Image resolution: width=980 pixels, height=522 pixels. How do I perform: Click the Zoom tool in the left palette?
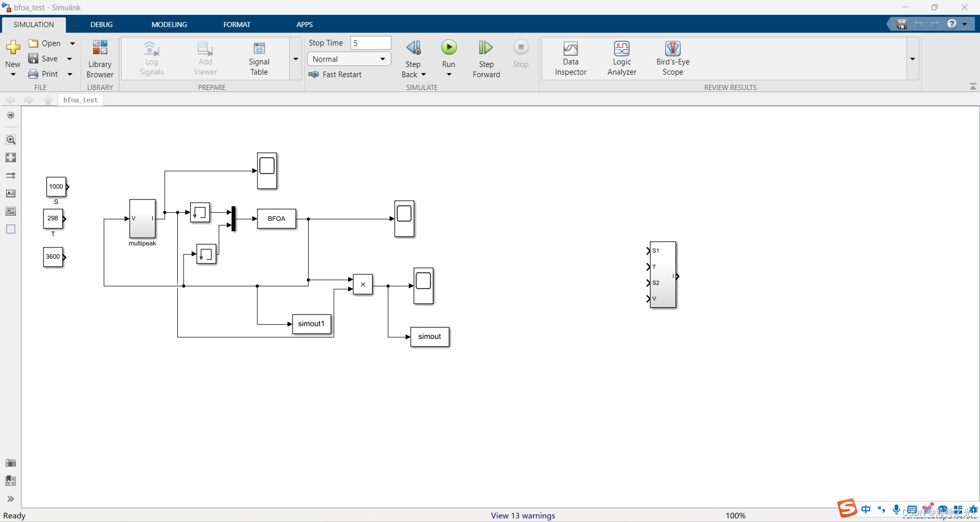tap(11, 140)
